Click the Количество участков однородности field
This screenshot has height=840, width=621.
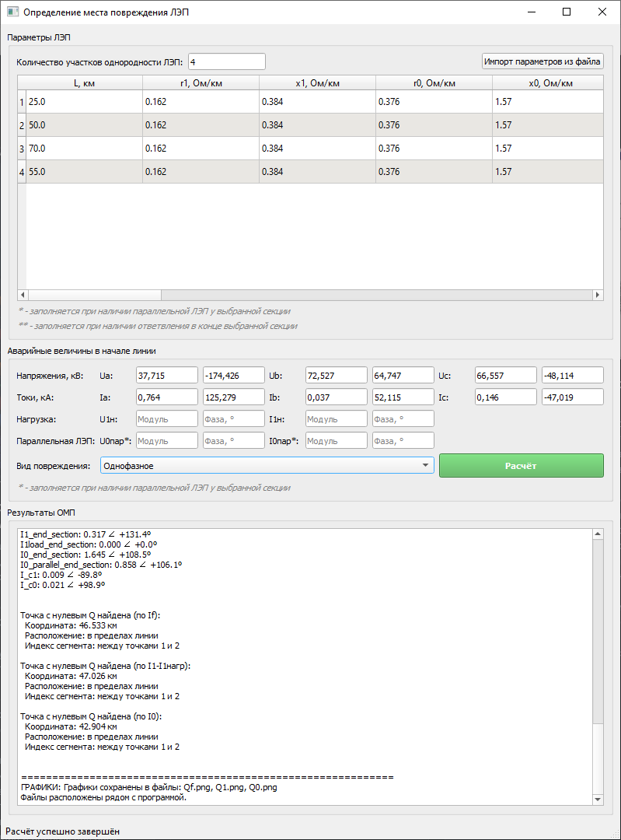click(x=226, y=61)
